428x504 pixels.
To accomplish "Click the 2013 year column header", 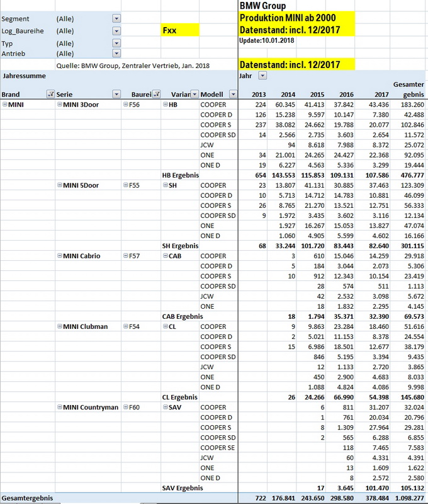I will (x=259, y=94).
